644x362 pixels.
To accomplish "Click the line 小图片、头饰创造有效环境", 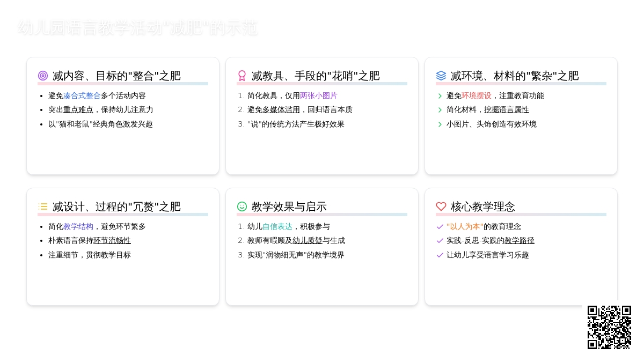I will 492,124.
